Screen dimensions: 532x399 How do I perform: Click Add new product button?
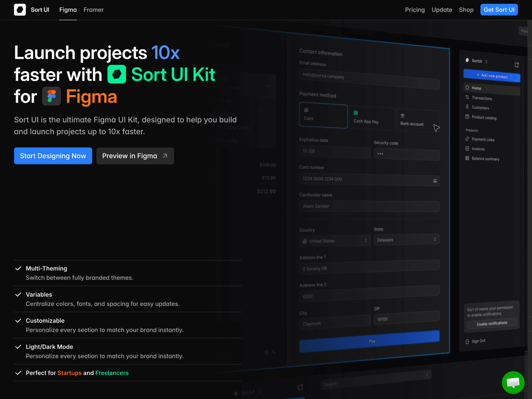pos(491,76)
